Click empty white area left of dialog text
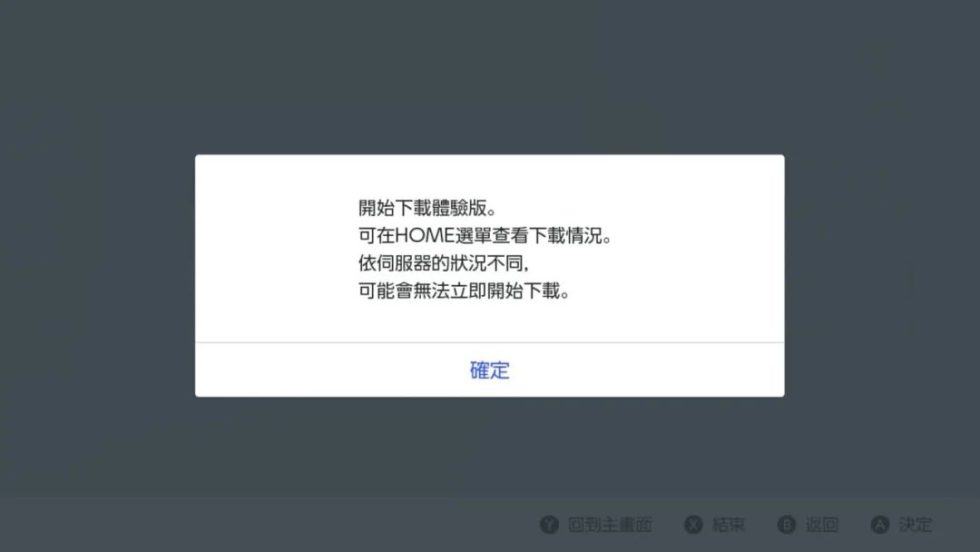 pyautogui.click(x=275, y=250)
